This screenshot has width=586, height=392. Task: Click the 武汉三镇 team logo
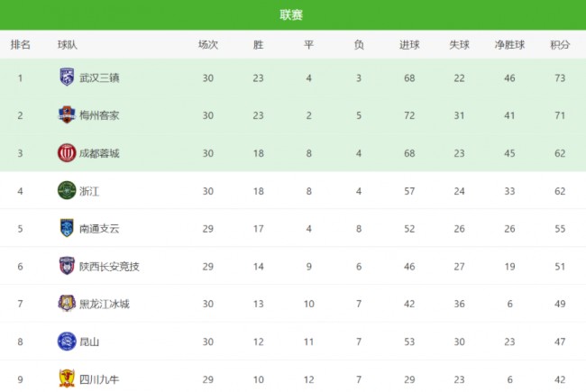[x=67, y=77]
